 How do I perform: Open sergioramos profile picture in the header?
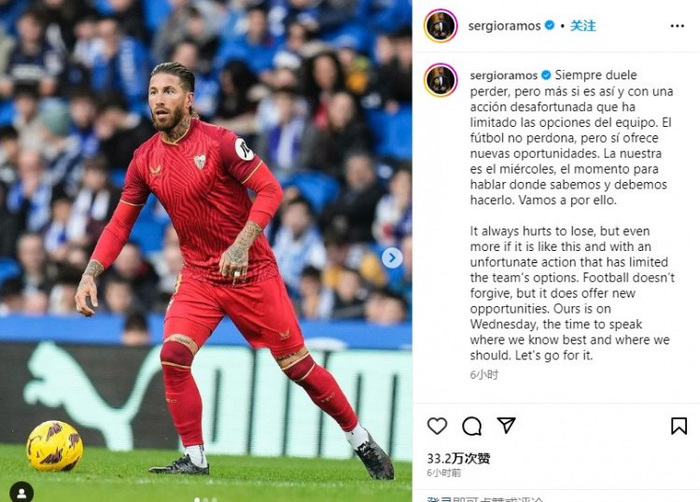coord(441,26)
